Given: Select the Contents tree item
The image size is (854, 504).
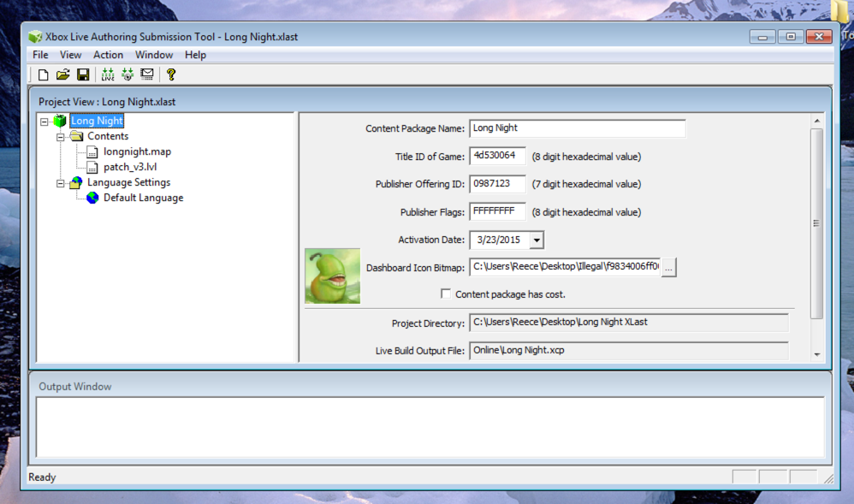Looking at the screenshot, I should [108, 136].
